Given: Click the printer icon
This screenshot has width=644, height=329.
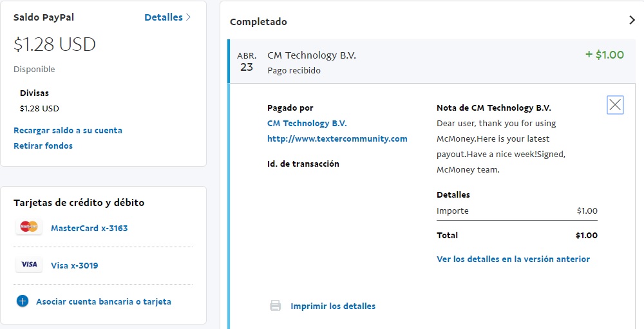Looking at the screenshot, I should click(276, 306).
